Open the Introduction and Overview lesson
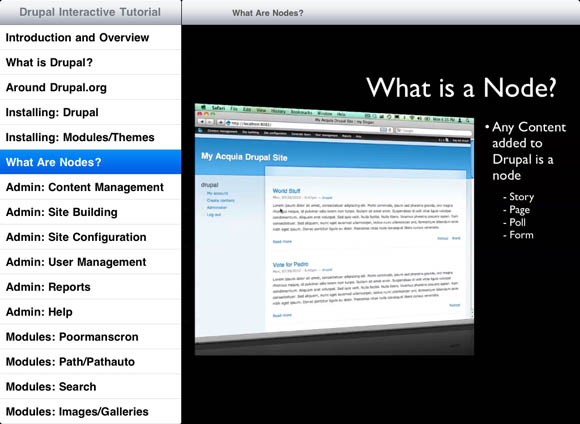The width and height of the screenshot is (580, 424). coord(90,37)
